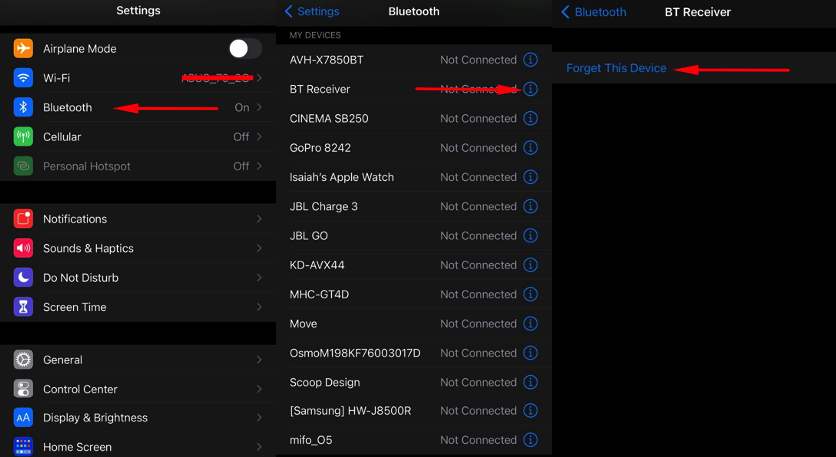Expand Personal Hotspot row chevron

pos(259,166)
